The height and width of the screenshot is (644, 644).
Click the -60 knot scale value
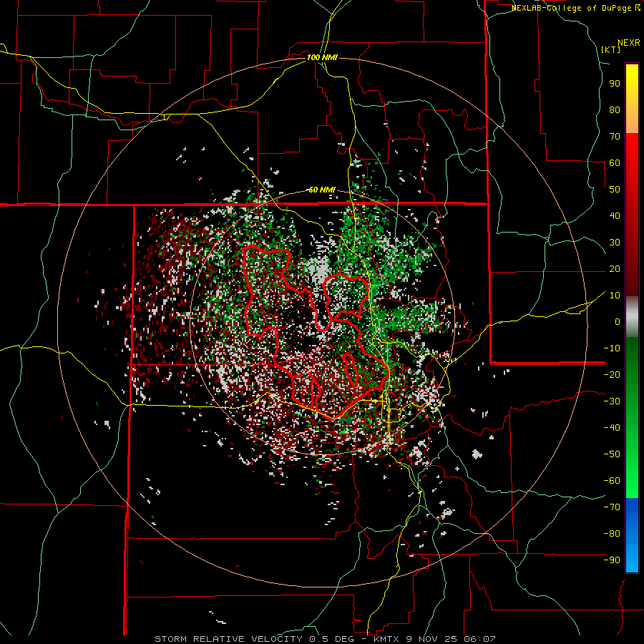(x=612, y=481)
